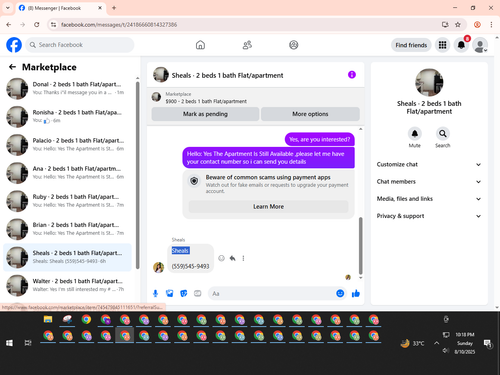Expand the Privacy & support section

429,216
